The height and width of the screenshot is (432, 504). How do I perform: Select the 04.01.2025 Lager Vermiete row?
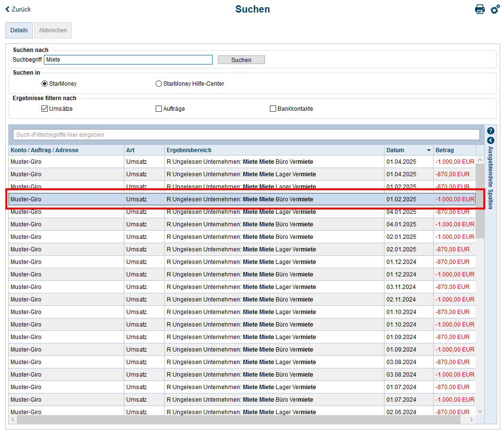coord(242,211)
